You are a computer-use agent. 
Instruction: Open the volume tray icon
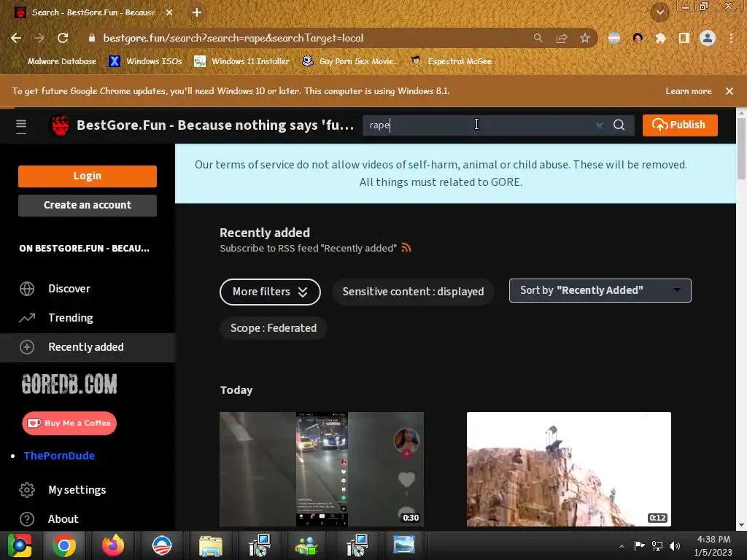675,545
